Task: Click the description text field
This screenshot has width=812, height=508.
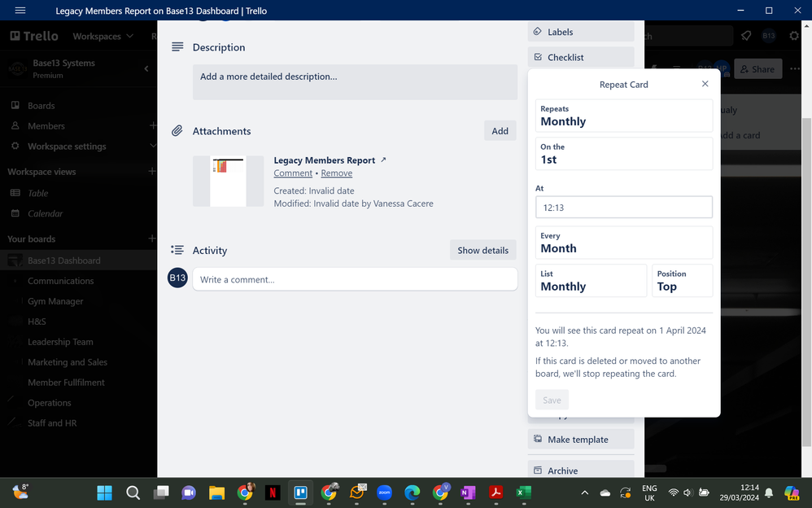Action: click(355, 82)
